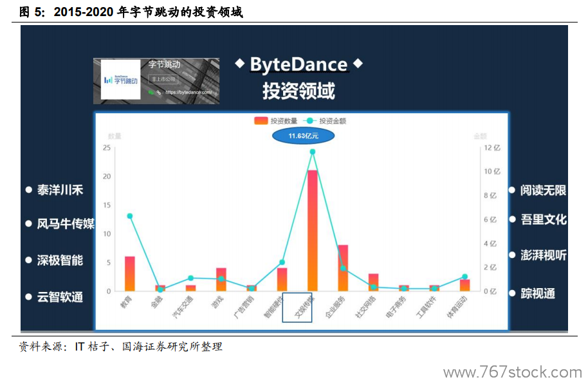Click the 文娱传媒 peak point on the line
Viewport: 588px width, 384px height.
click(x=313, y=152)
